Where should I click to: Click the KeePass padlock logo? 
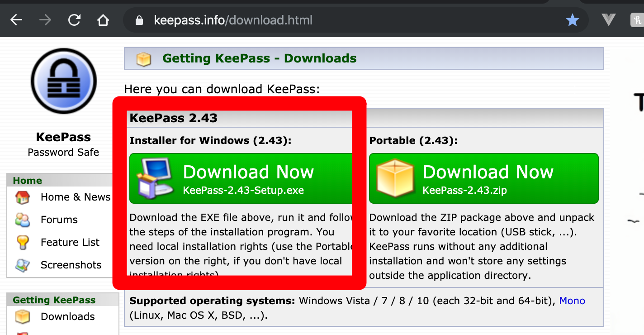[x=64, y=81]
